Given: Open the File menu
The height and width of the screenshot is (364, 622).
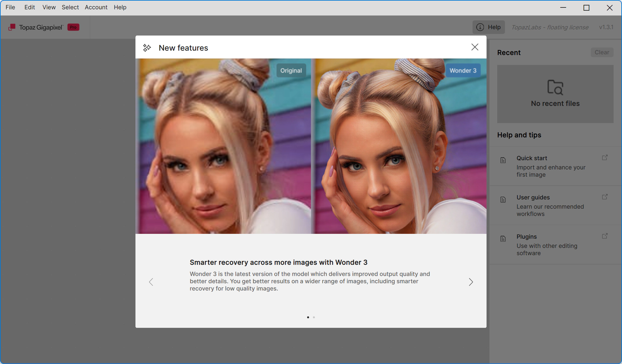Looking at the screenshot, I should [x=10, y=7].
